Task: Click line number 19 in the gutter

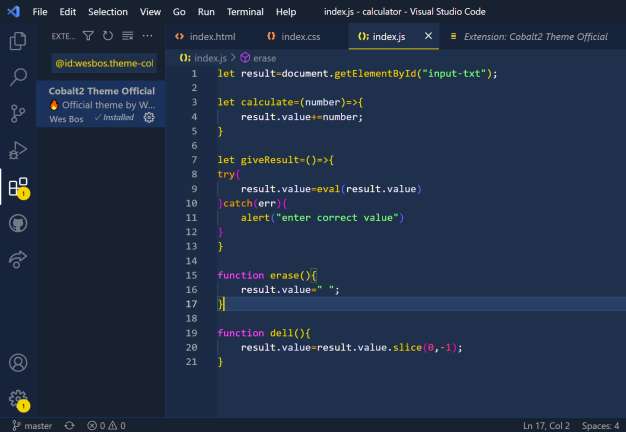Action: pyautogui.click(x=192, y=333)
